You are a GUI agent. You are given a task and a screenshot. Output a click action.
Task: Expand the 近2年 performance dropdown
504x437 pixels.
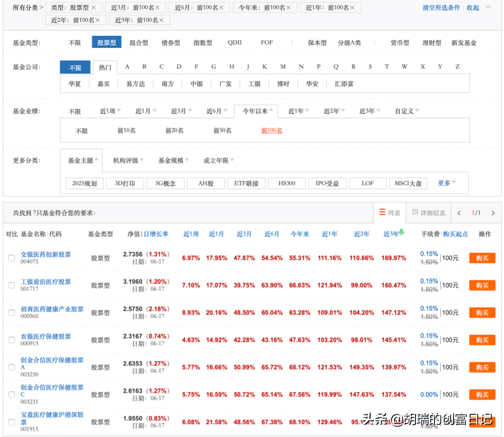tap(334, 111)
